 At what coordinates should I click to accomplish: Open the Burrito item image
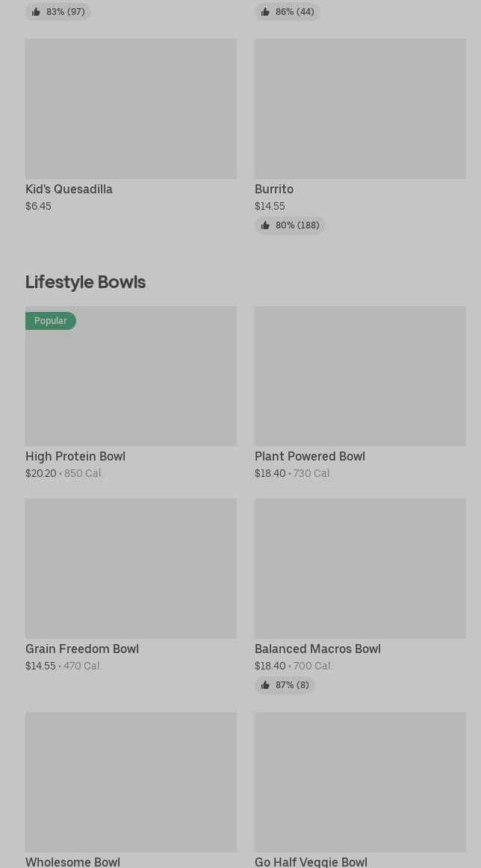[x=360, y=109]
